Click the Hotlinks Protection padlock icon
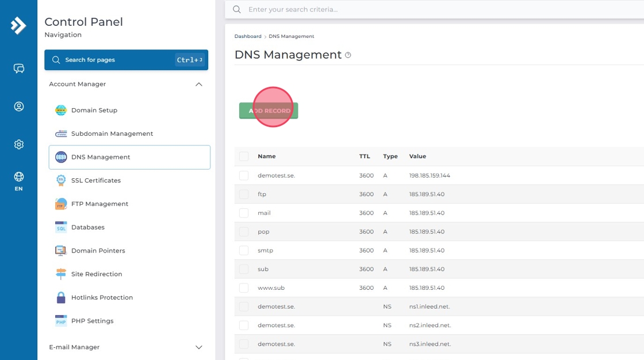This screenshot has width=644, height=360. tap(61, 298)
